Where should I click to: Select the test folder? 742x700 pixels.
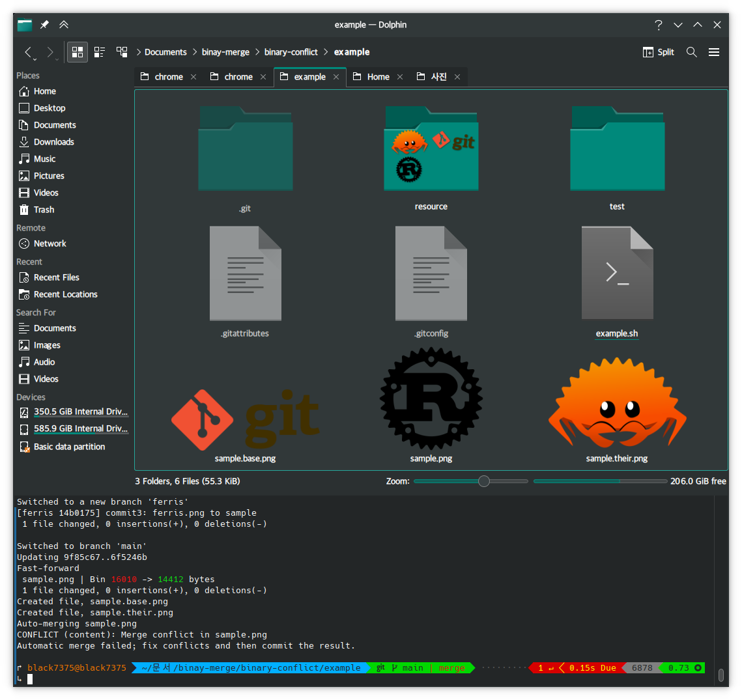(617, 149)
